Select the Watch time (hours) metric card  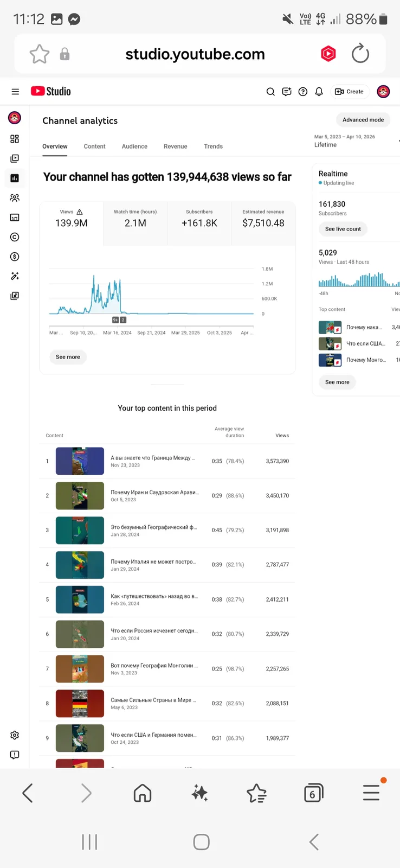point(135,224)
